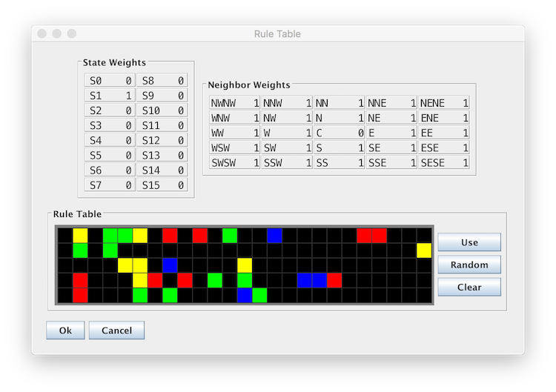Clear the rule table
This screenshot has height=392, width=556.
point(469,287)
